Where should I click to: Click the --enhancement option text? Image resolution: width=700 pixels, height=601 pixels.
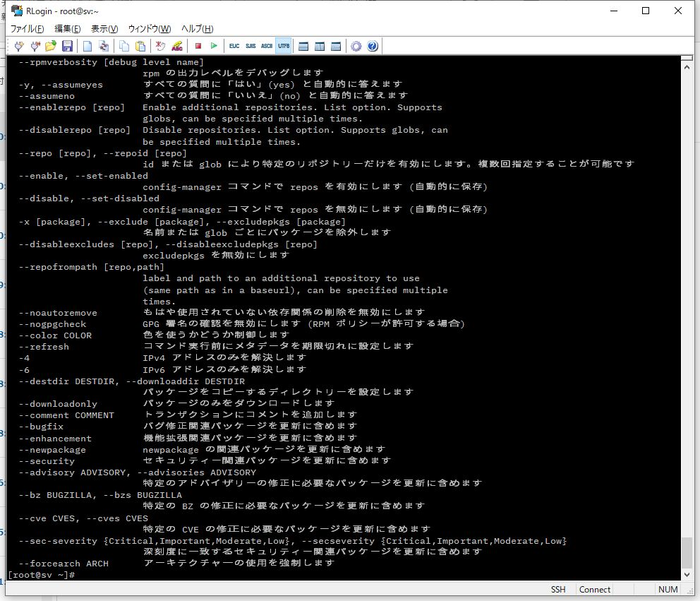click(x=55, y=439)
